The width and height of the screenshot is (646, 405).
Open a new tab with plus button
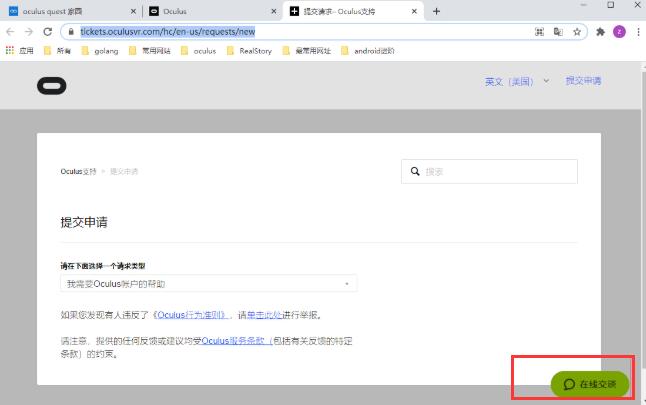(436, 11)
